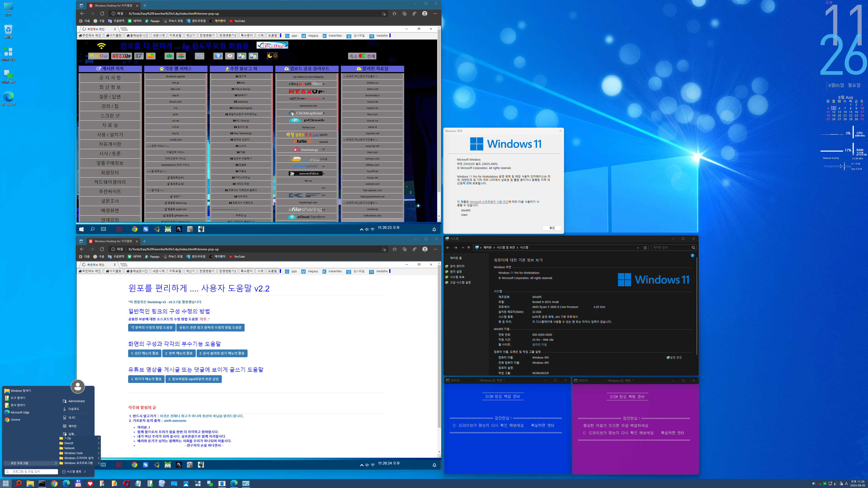Expand Windows 드라이버 설치 folder
This screenshot has width=868, height=488.
pos(99,458)
